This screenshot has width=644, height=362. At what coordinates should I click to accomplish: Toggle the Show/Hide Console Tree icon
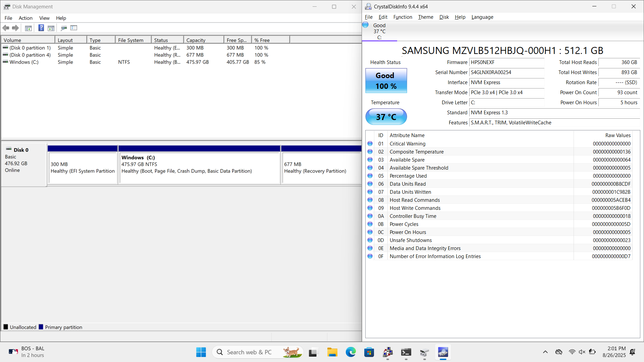click(x=29, y=28)
